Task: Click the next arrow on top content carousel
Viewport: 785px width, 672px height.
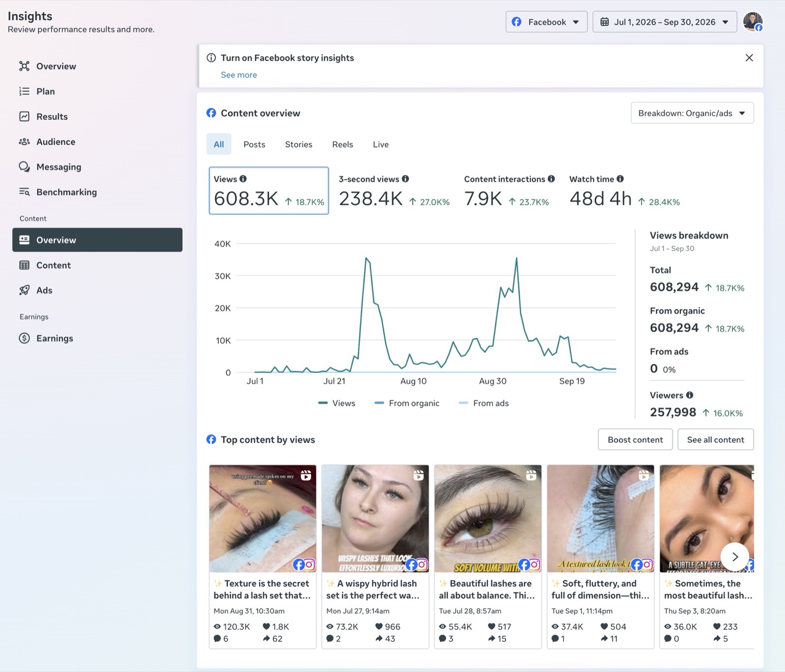Action: 734,557
